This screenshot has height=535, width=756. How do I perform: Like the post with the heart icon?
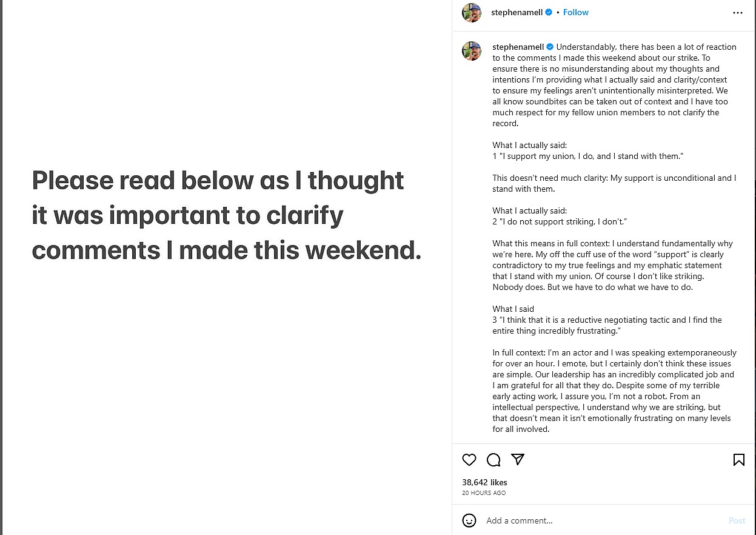[469, 460]
